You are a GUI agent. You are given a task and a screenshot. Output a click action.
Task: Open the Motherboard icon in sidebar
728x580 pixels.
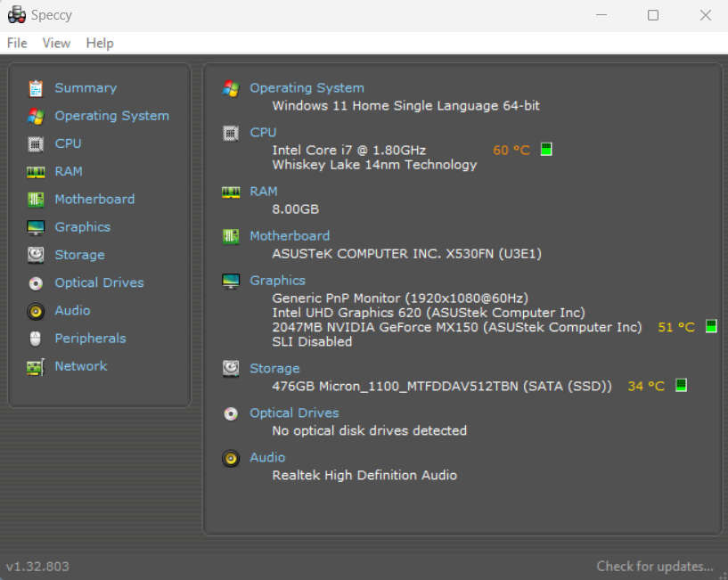point(36,200)
